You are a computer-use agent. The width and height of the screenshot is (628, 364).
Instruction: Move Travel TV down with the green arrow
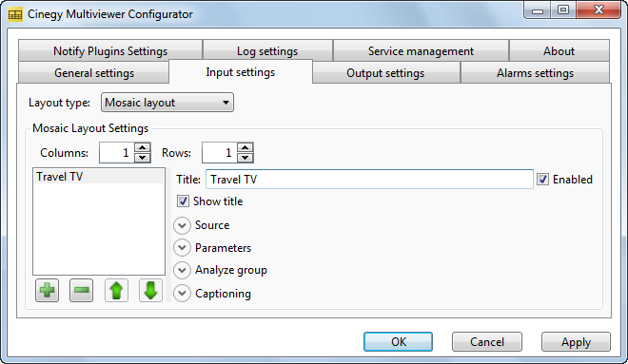pos(150,291)
